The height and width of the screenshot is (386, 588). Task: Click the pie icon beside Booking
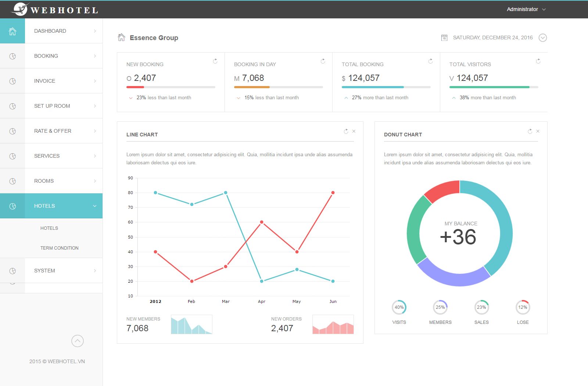12,56
